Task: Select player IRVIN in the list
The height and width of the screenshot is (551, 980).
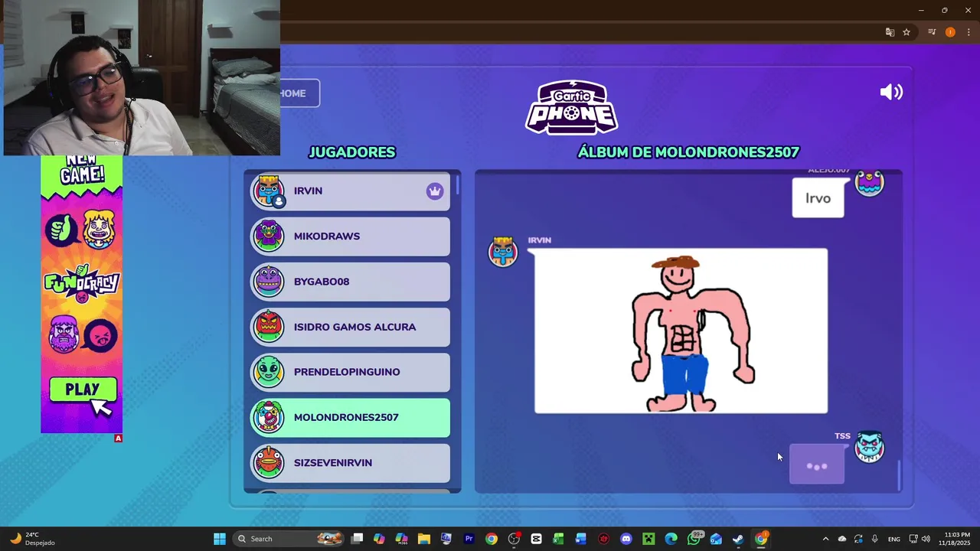Action: click(351, 191)
